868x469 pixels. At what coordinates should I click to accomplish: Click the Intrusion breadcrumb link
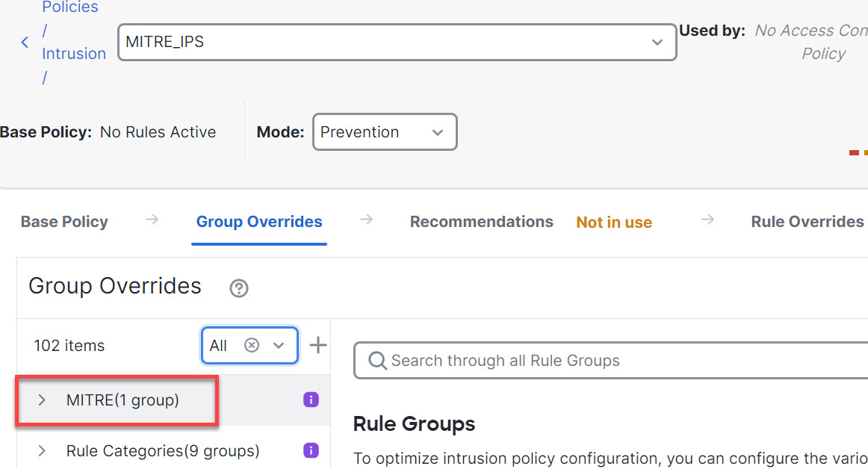(74, 54)
